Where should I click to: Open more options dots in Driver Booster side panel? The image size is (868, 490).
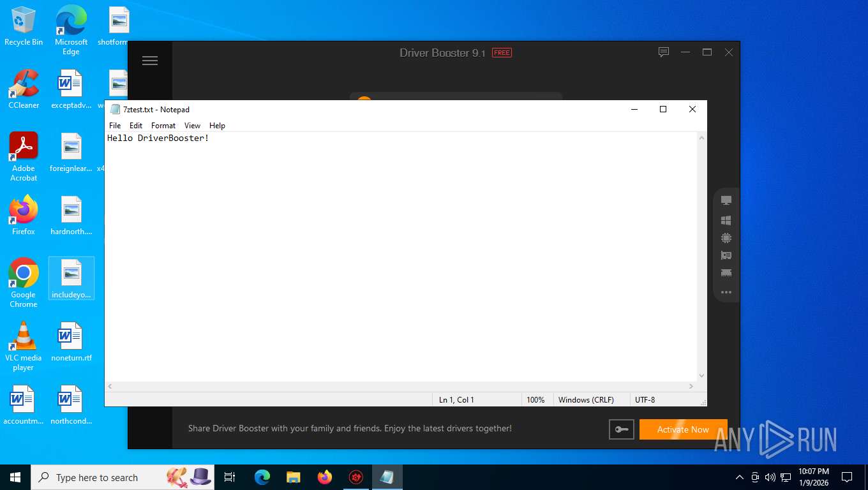726,292
